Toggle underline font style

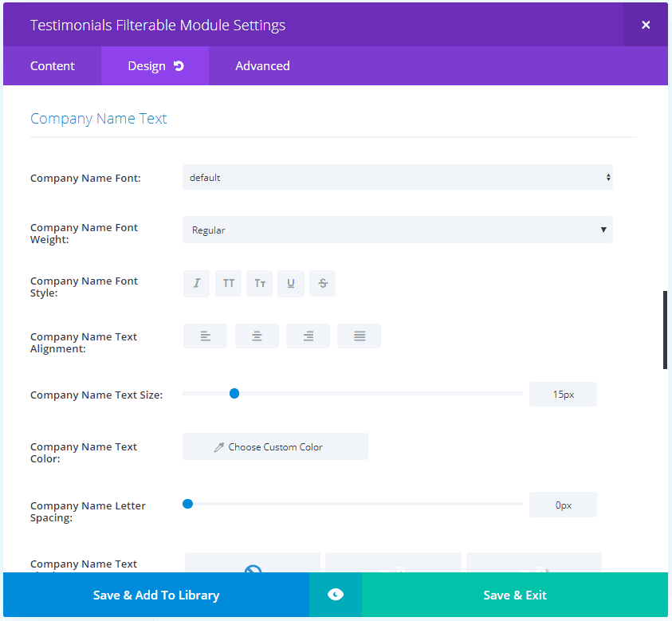291,284
